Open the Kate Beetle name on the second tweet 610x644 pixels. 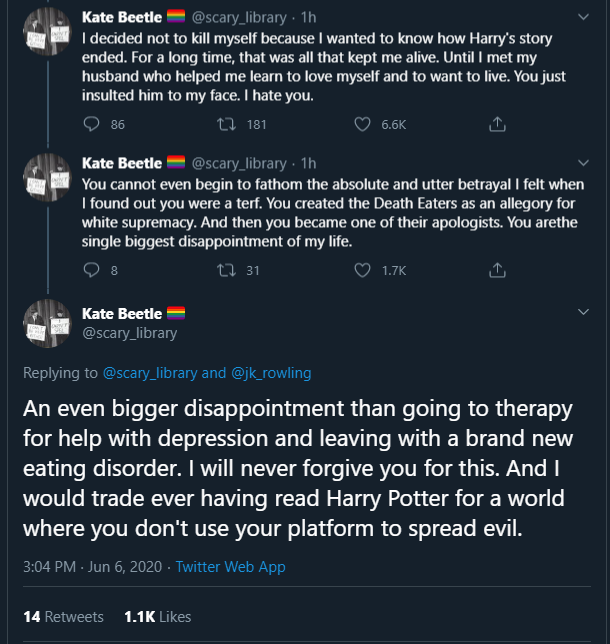(x=122, y=163)
